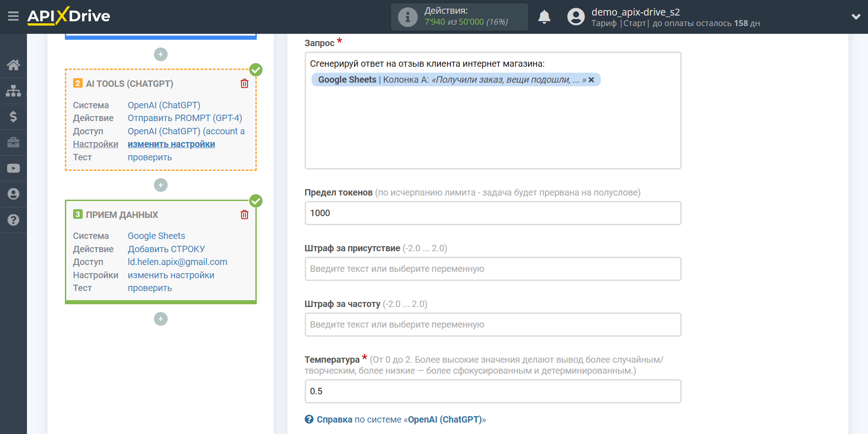Open Справка по системе OpenAI (ChatGPT) link
Viewport: 868px width, 434px height.
click(x=402, y=419)
